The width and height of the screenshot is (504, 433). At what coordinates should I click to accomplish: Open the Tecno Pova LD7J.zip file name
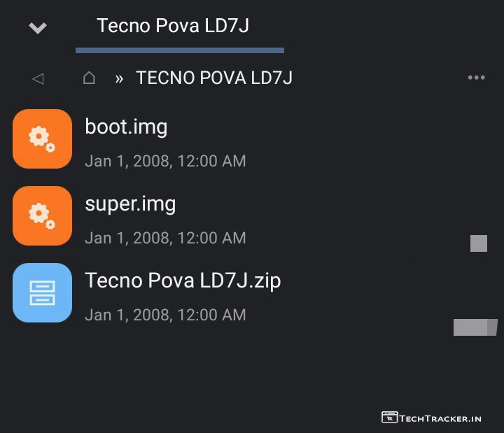click(x=183, y=281)
